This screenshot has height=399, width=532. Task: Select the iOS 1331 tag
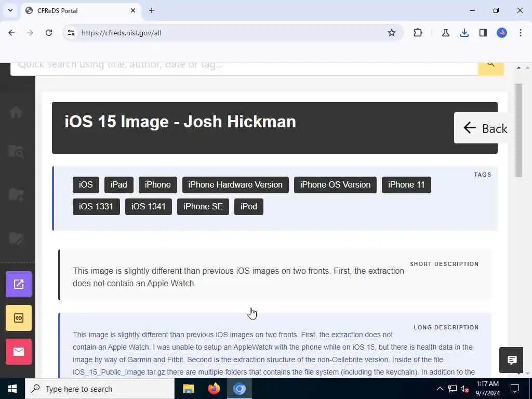click(96, 207)
